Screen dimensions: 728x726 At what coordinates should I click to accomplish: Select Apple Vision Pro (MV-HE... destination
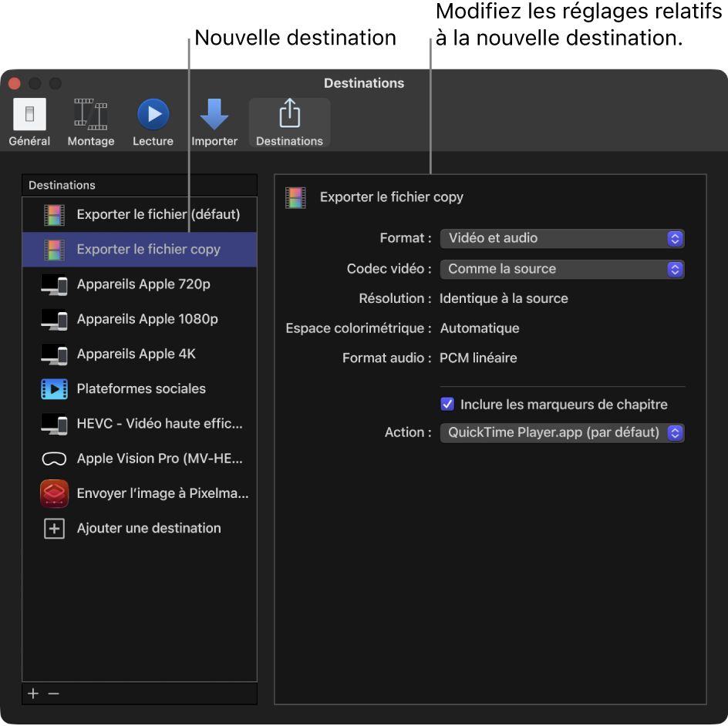click(x=140, y=459)
